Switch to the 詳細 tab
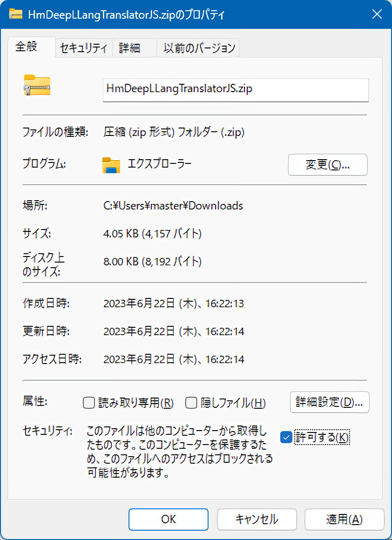Image resolution: width=392 pixels, height=540 pixels. point(129,48)
